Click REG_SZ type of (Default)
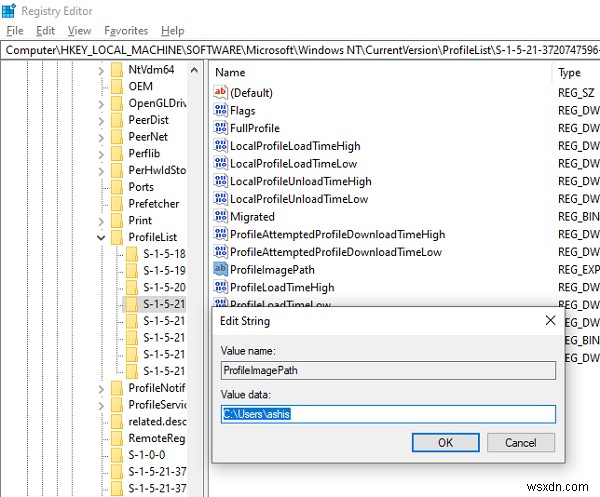Screen dimensions: 600x497 tap(576, 93)
